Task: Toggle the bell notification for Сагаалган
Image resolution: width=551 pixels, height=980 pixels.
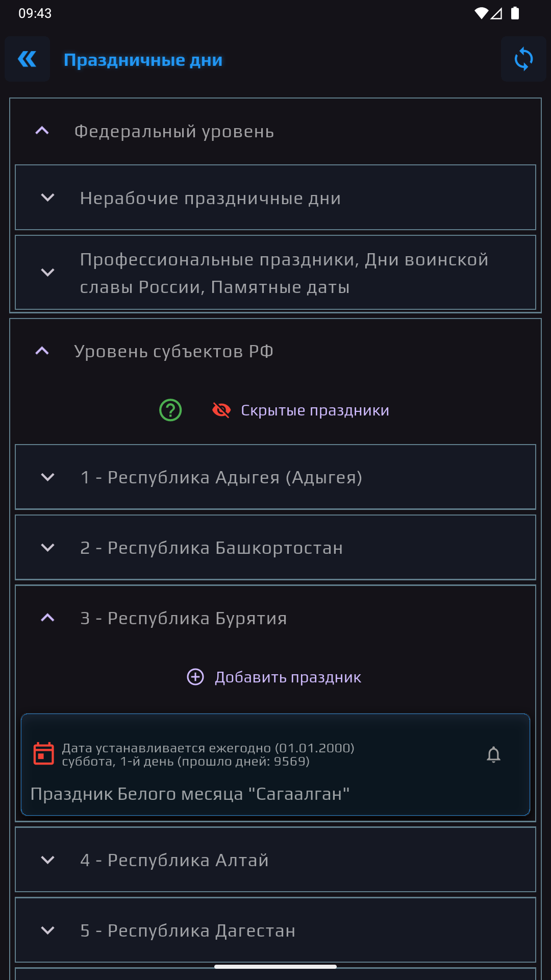Action: pos(493,754)
